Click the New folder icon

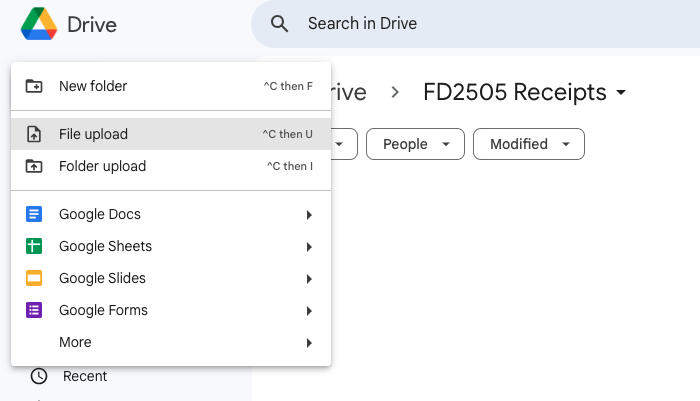pos(34,86)
